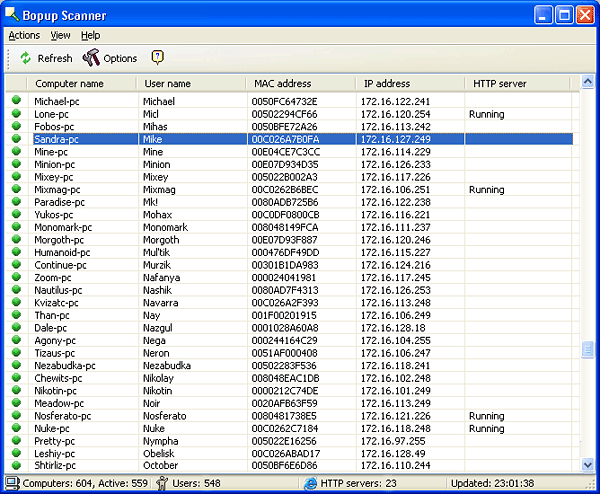This screenshot has height=494, width=600.
Task: Click the Refresh button label
Action: [x=55, y=59]
